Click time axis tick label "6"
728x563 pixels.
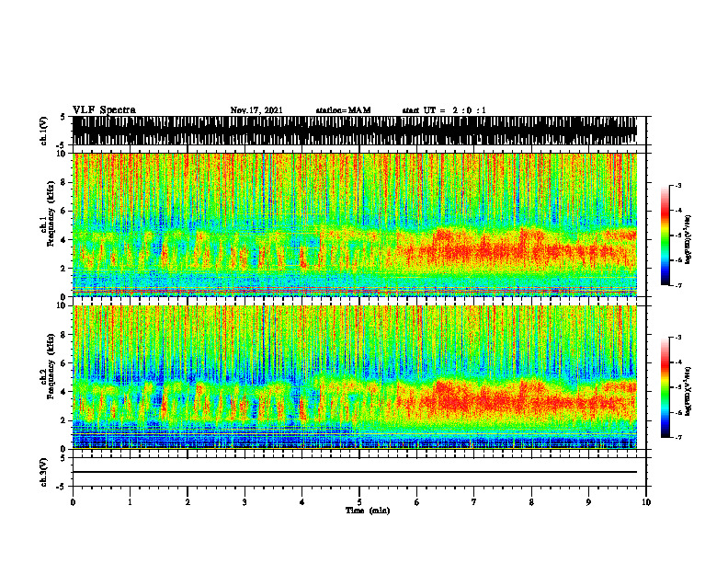point(417,501)
